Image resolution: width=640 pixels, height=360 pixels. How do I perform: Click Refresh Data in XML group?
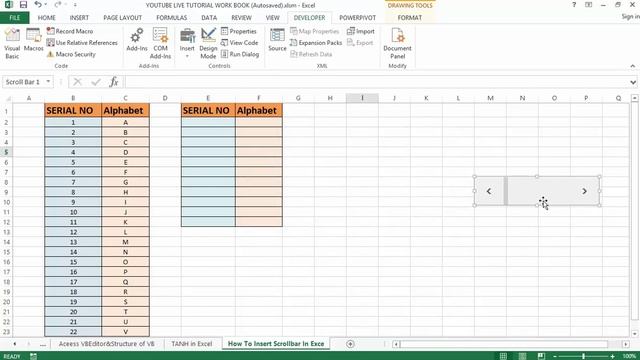point(311,54)
